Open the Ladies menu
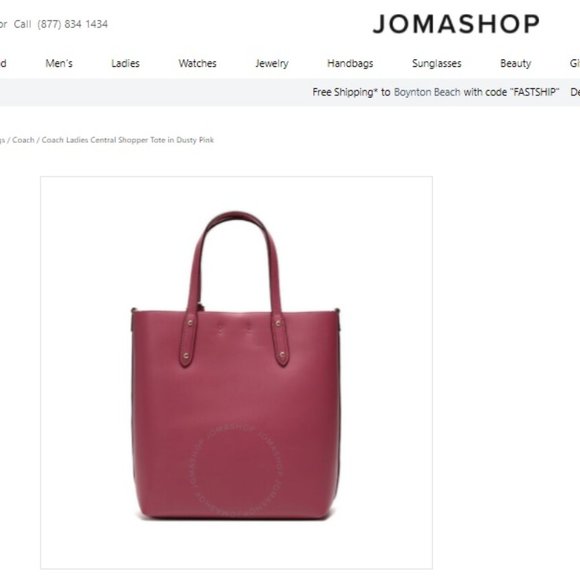580x580 pixels. tap(125, 63)
